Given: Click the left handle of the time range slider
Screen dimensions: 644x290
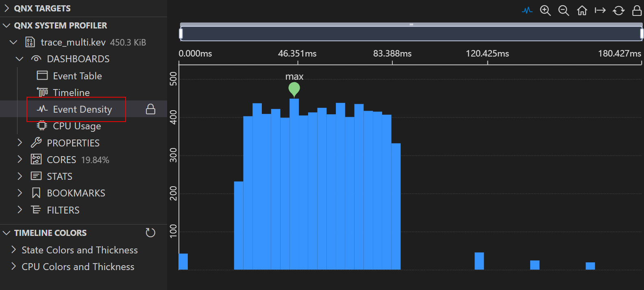Looking at the screenshot, I should (181, 33).
